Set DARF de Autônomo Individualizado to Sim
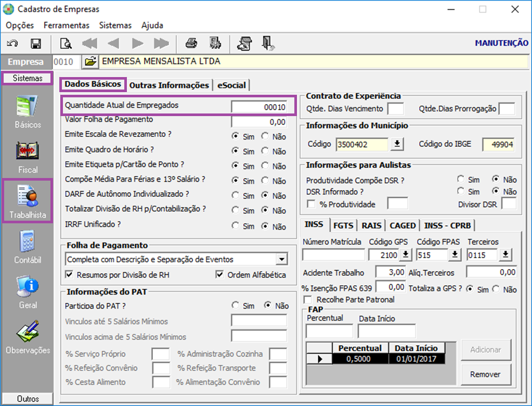The width and height of the screenshot is (532, 406). click(x=235, y=195)
